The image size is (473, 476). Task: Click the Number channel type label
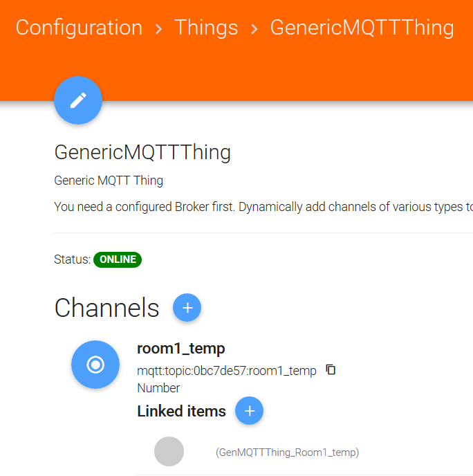click(x=158, y=388)
